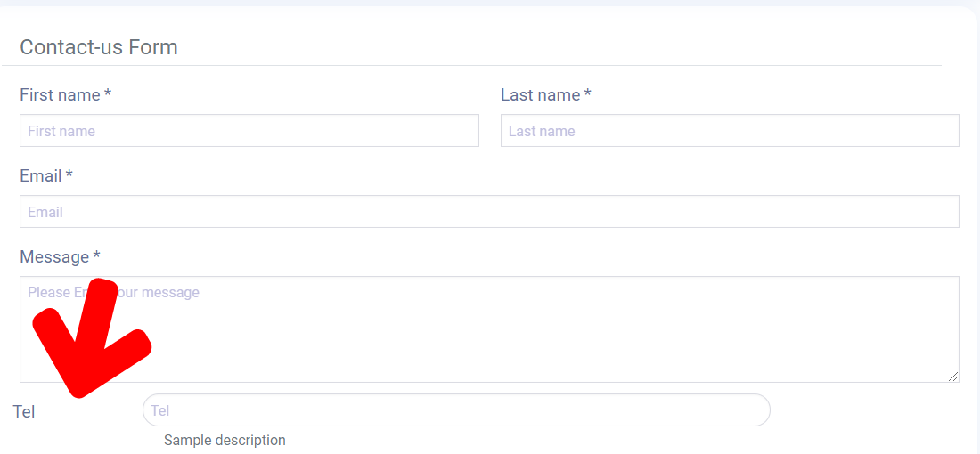Click the asterisk beside Last name label

(588, 94)
